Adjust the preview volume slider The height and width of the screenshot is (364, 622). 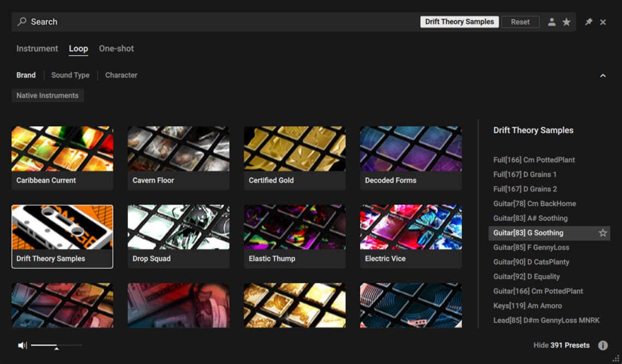tap(56, 345)
